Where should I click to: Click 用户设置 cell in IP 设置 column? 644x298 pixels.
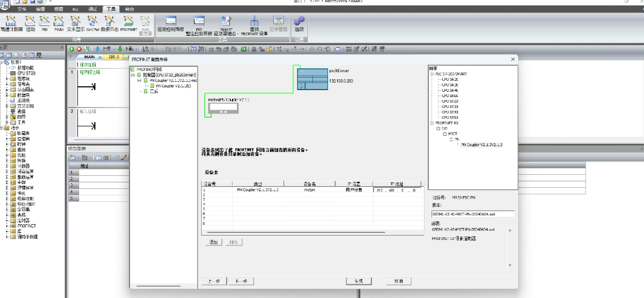pos(354,191)
